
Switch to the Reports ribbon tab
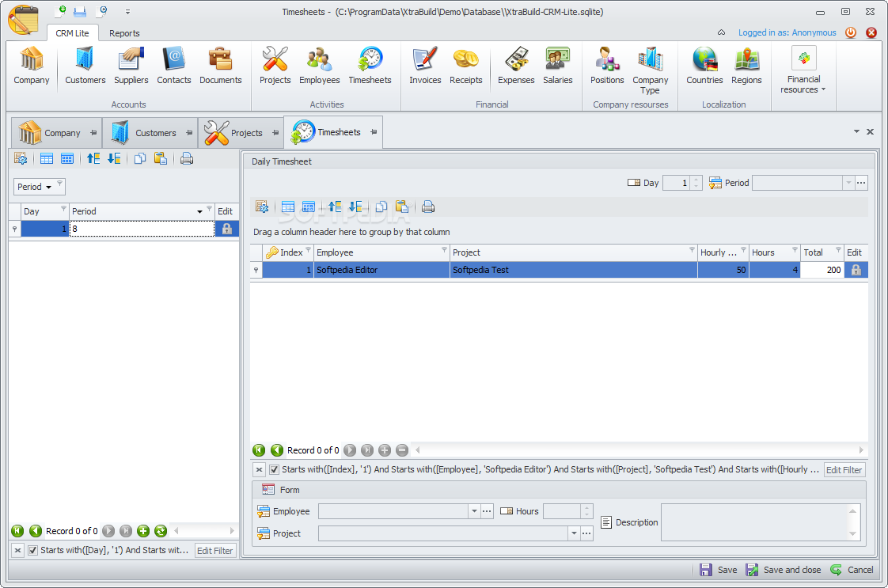click(x=124, y=33)
